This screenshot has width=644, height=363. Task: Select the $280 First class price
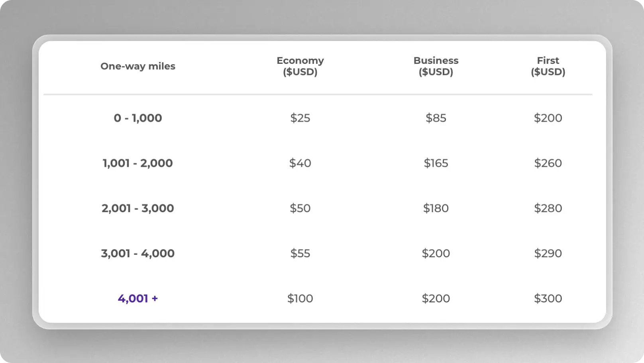click(548, 208)
